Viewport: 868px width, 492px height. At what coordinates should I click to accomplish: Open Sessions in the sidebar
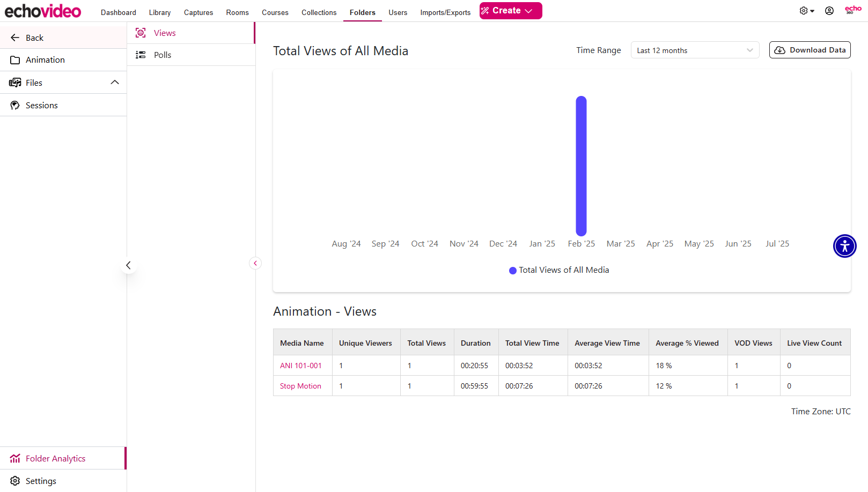coord(63,105)
